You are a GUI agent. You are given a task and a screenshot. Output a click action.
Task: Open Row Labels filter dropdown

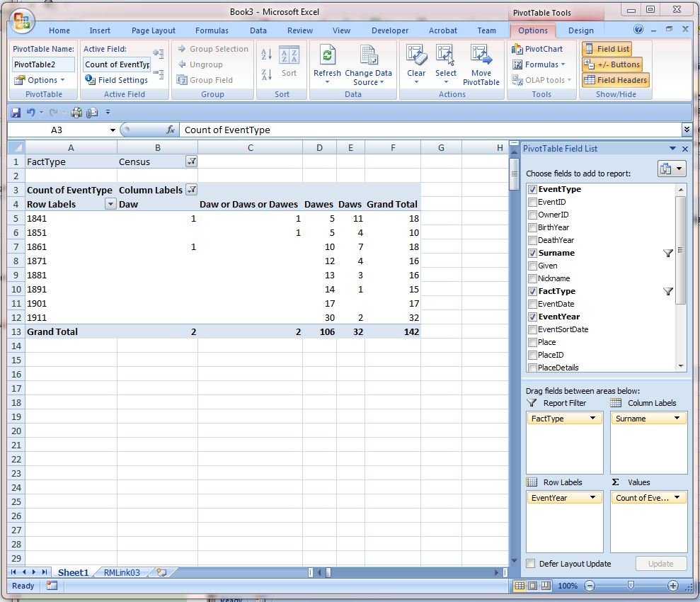click(110, 204)
